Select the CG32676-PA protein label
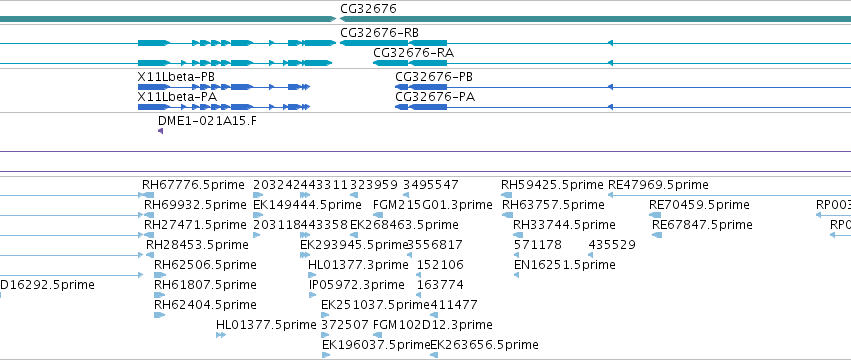The height and width of the screenshot is (360, 851). pos(435,97)
